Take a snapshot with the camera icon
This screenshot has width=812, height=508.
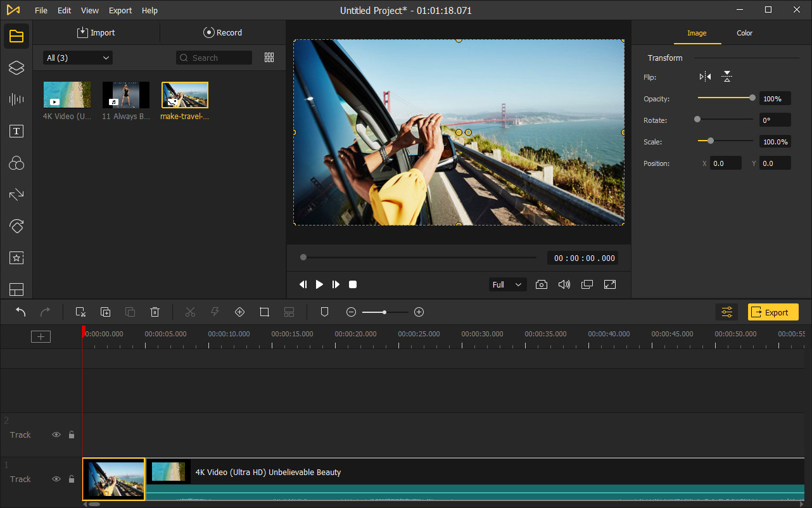[542, 284]
